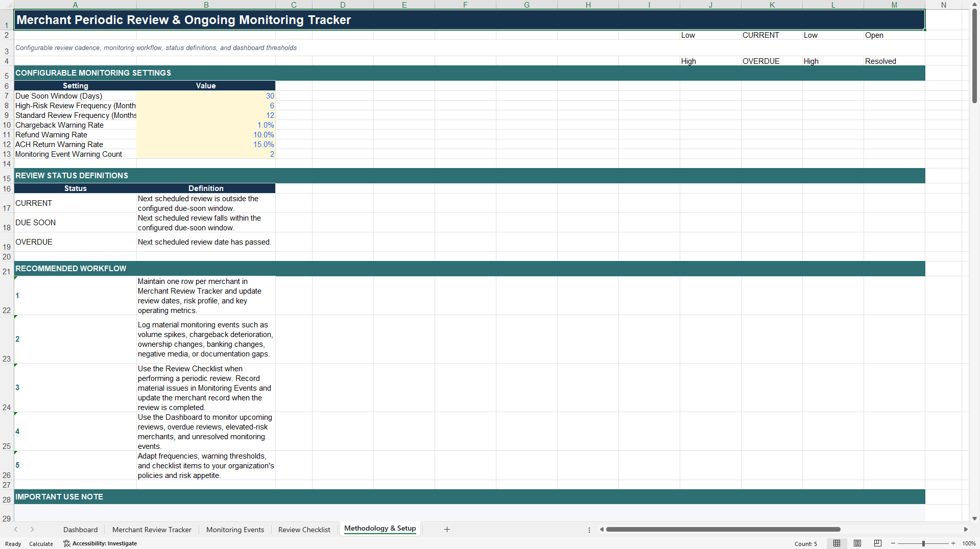
Task: Select cell M2 containing Open
Action: pyautogui.click(x=894, y=35)
